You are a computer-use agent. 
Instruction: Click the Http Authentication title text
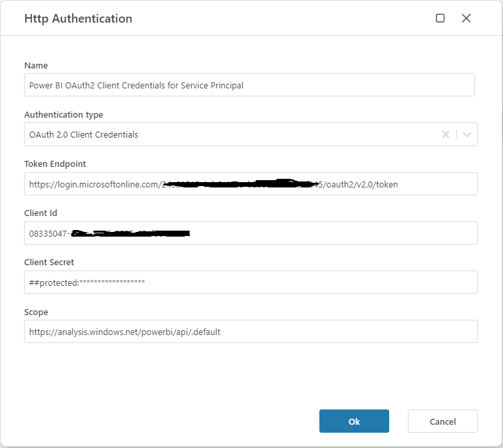78,19
